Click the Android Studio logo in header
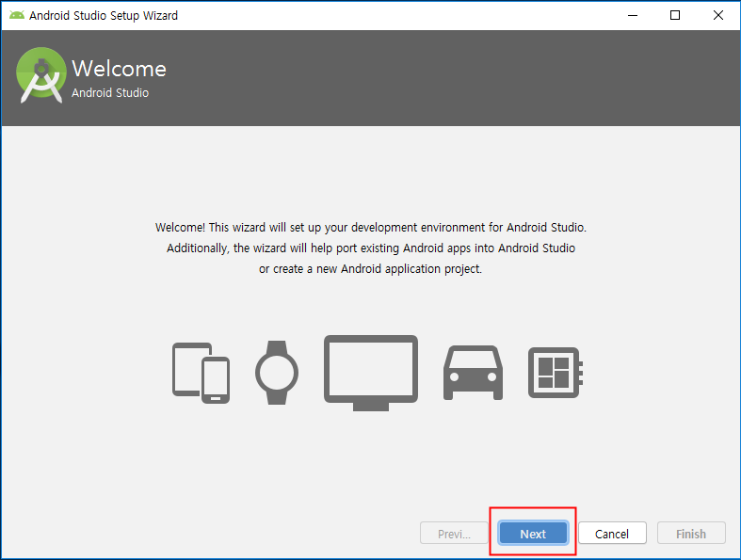Viewport: 741px width, 560px height. click(x=41, y=75)
